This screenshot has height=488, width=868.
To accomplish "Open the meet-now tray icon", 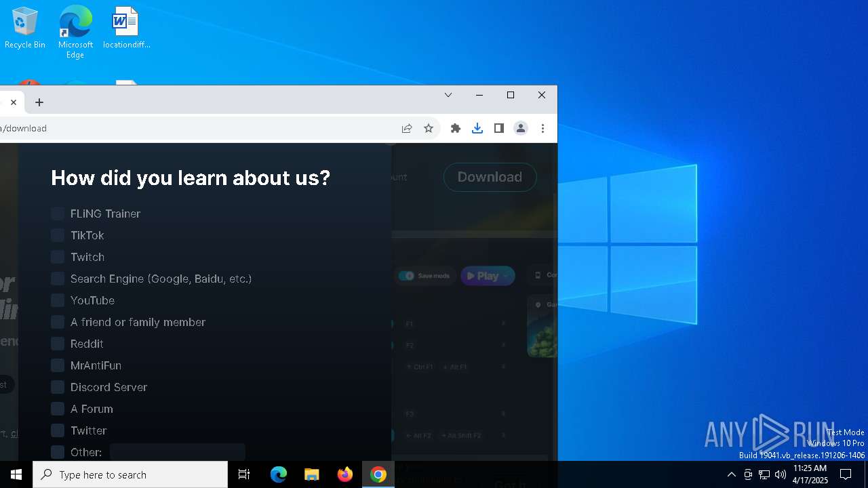I will [x=748, y=474].
